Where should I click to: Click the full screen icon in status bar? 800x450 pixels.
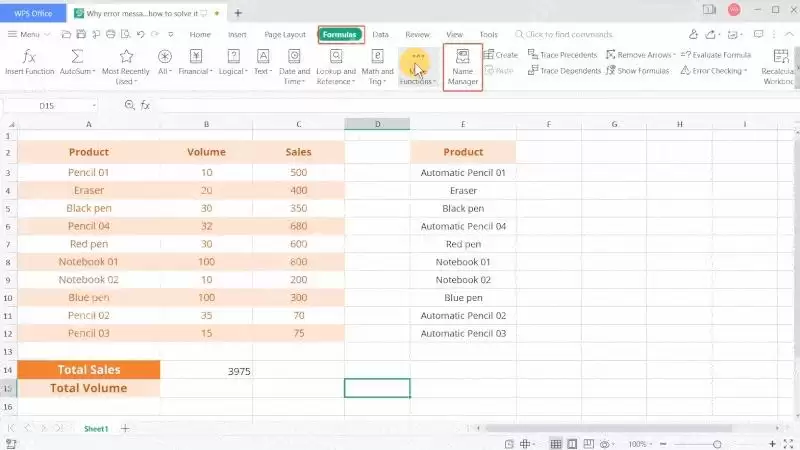tap(788, 444)
